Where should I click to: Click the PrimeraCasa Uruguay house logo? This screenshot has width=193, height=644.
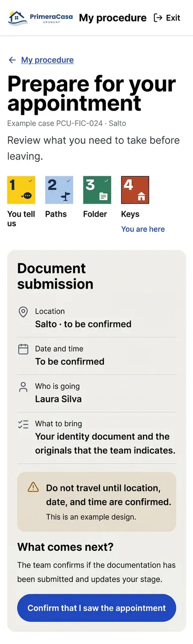point(41,18)
